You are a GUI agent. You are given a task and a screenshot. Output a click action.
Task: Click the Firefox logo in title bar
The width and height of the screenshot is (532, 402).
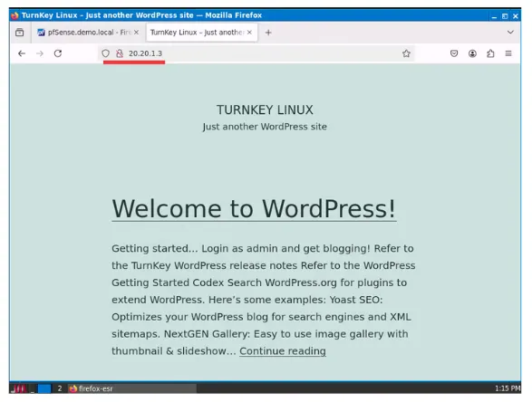pyautogui.click(x=15, y=15)
